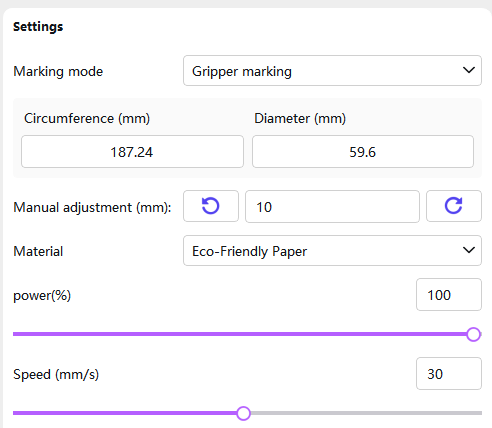Click the Manual adjustment value field 10
Image resolution: width=492 pixels, height=428 pixels.
point(332,207)
